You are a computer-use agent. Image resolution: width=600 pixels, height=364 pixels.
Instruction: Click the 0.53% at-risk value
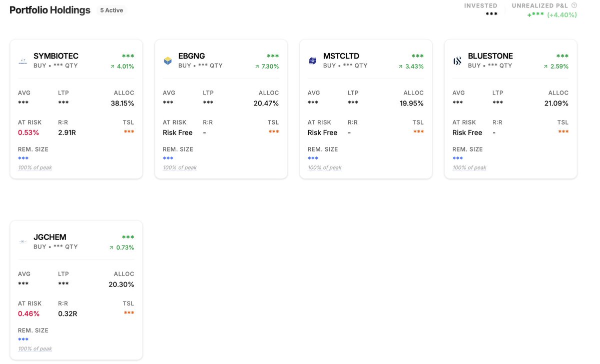click(29, 132)
